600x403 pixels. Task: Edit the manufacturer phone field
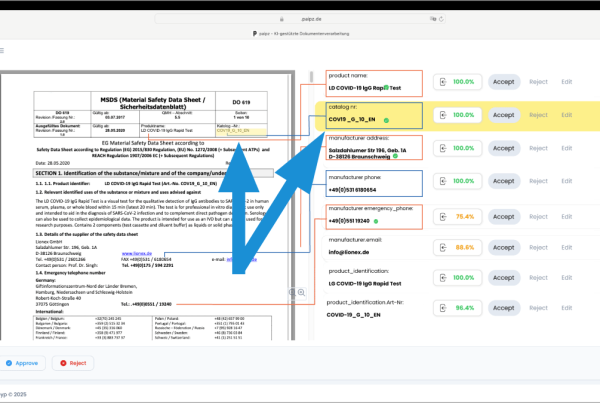click(x=567, y=181)
